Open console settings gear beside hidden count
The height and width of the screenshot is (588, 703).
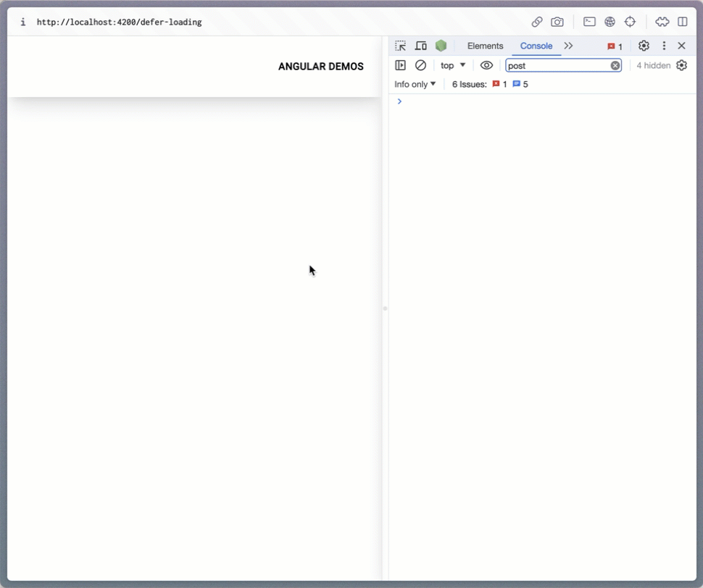[681, 65]
